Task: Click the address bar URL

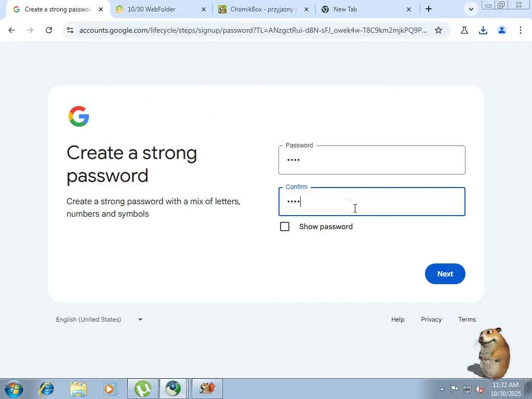Action: coord(253,30)
